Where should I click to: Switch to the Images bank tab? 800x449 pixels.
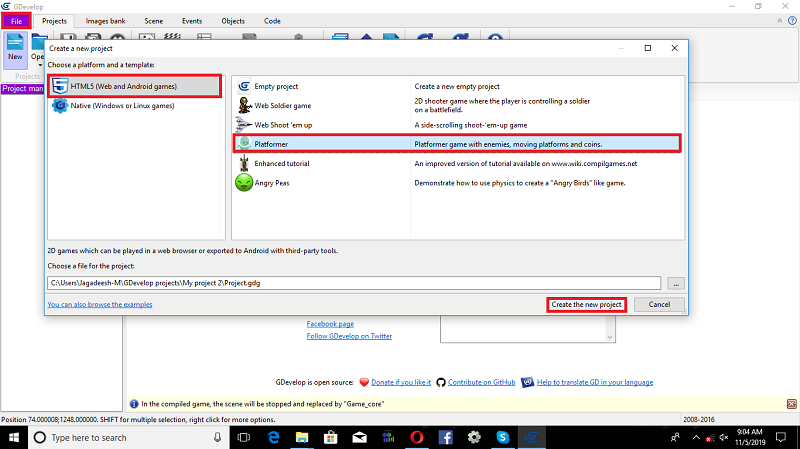pos(105,21)
